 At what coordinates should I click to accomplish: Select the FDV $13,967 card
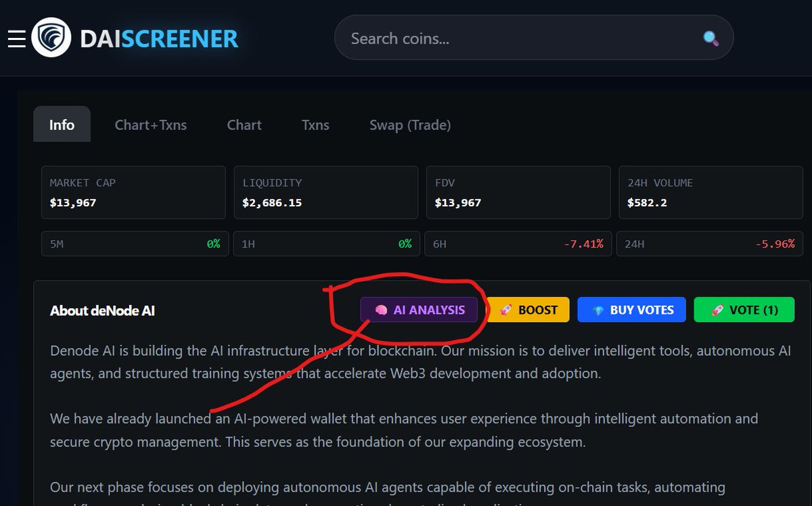(x=518, y=193)
